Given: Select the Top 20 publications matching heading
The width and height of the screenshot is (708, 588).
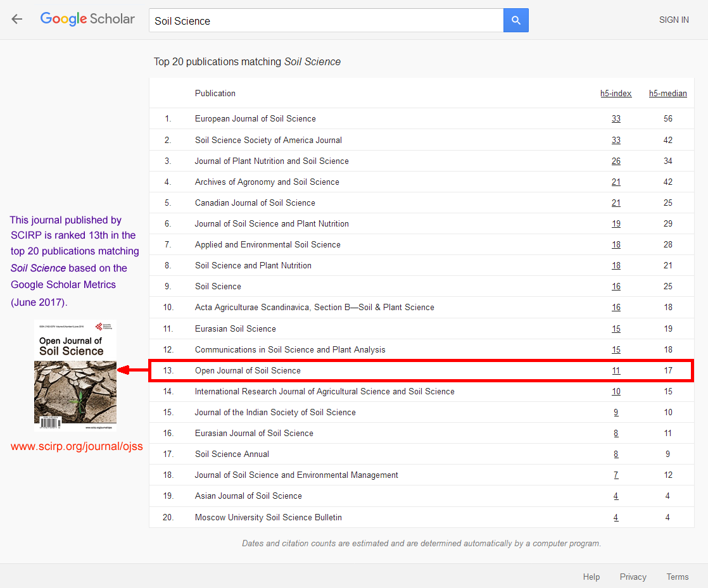Looking at the screenshot, I should pyautogui.click(x=247, y=62).
